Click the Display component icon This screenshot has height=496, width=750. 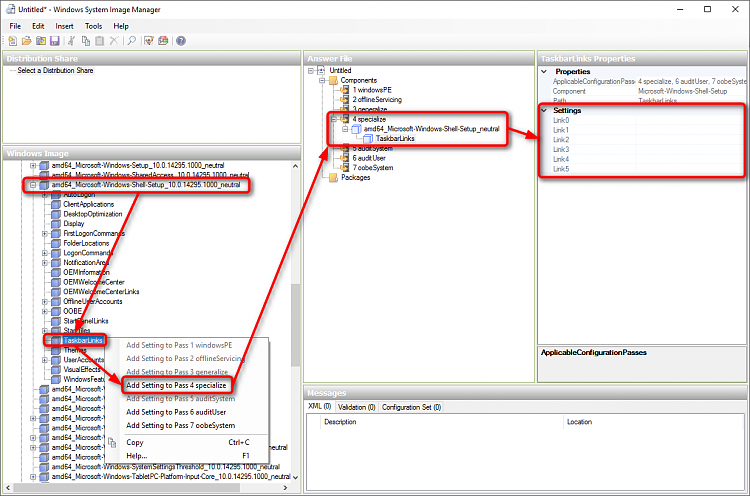[56, 223]
